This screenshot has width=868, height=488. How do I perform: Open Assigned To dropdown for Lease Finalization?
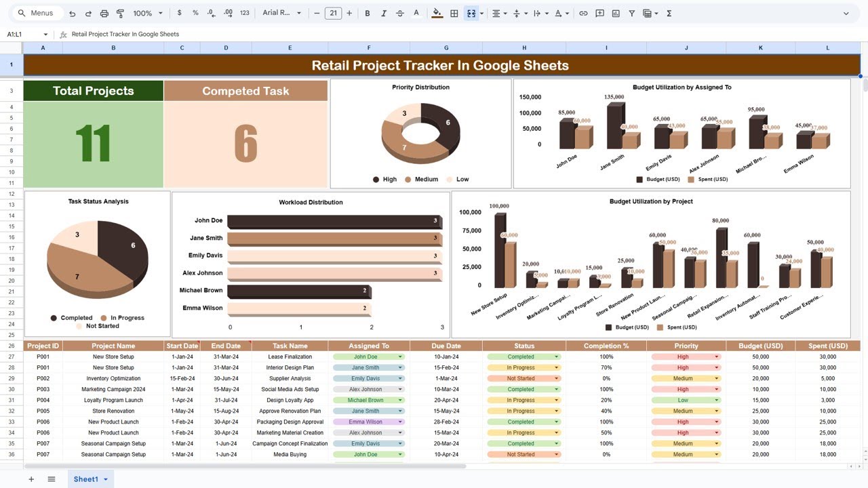(x=400, y=357)
